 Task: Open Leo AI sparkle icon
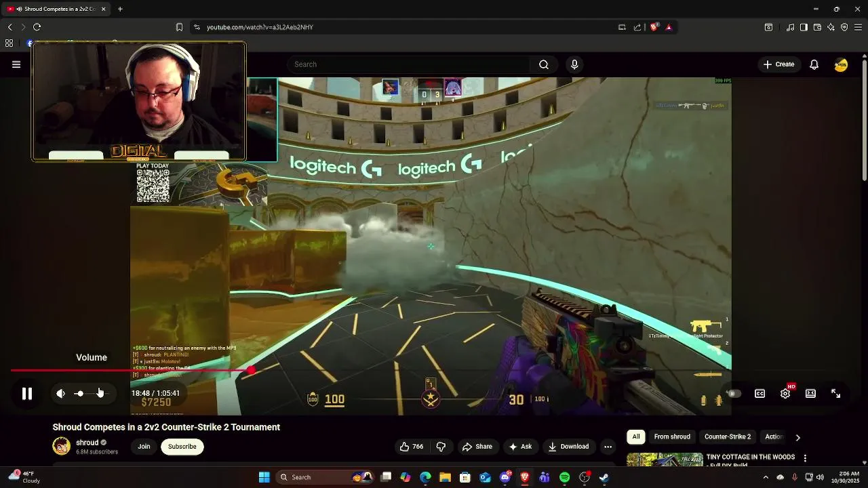pyautogui.click(x=831, y=27)
